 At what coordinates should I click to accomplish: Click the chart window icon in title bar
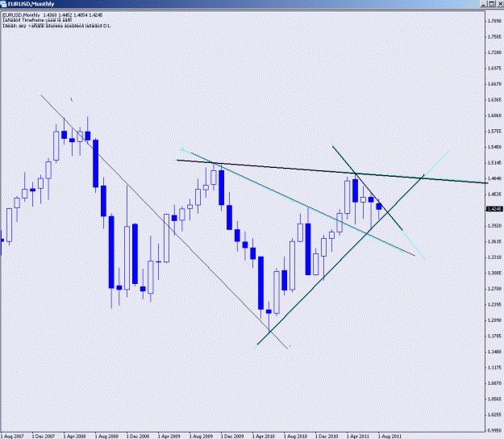pos(3,4)
